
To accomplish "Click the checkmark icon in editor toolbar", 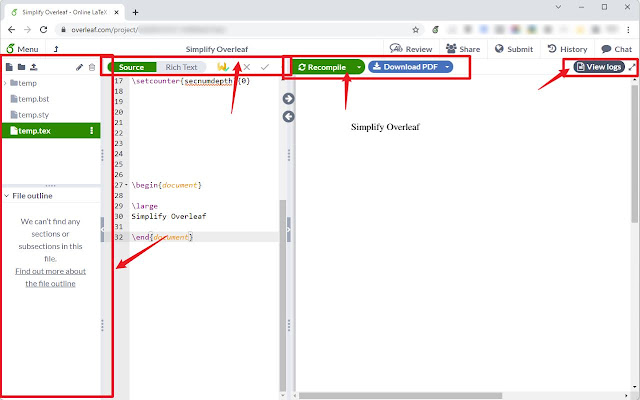I will (x=265, y=67).
